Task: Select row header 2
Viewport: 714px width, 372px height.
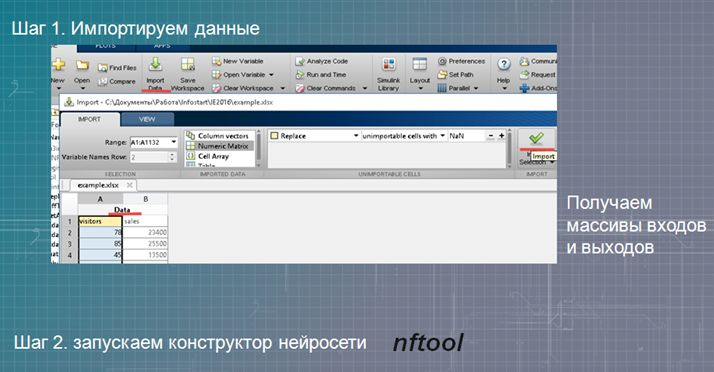Action: click(70, 233)
